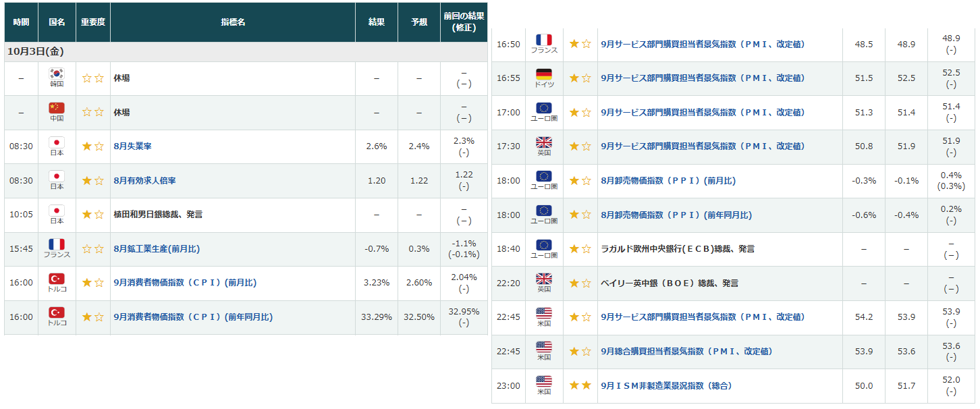Open the 8月有効求人倍率 link
The height and width of the screenshot is (409, 980).
[144, 181]
